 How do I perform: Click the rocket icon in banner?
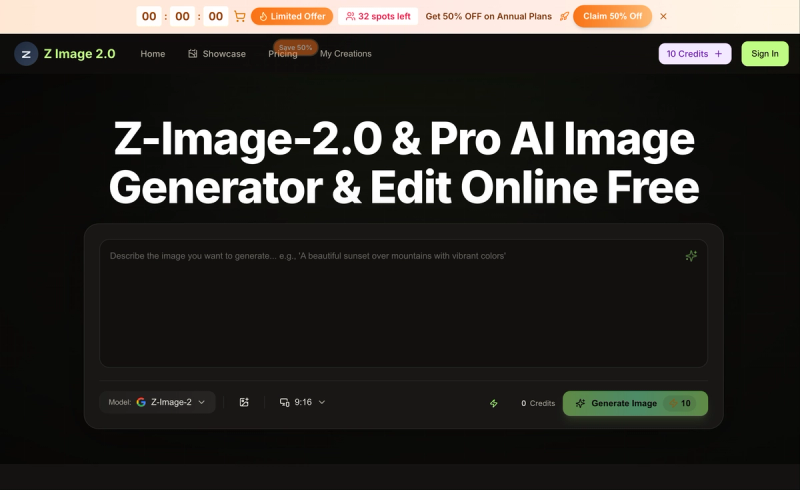[564, 16]
